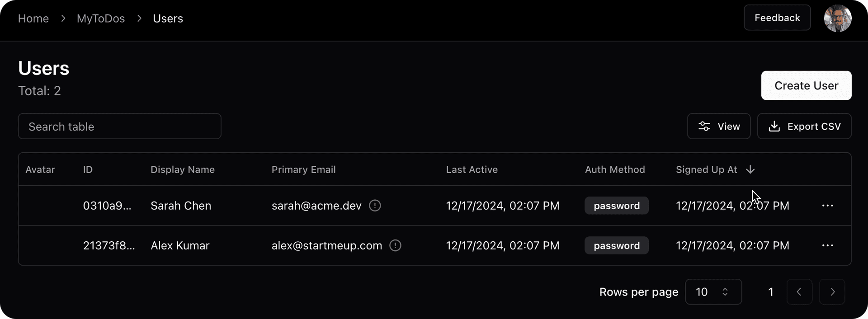
Task: Open the three-dot actions menu for Sarah Chen
Action: [x=827, y=206]
